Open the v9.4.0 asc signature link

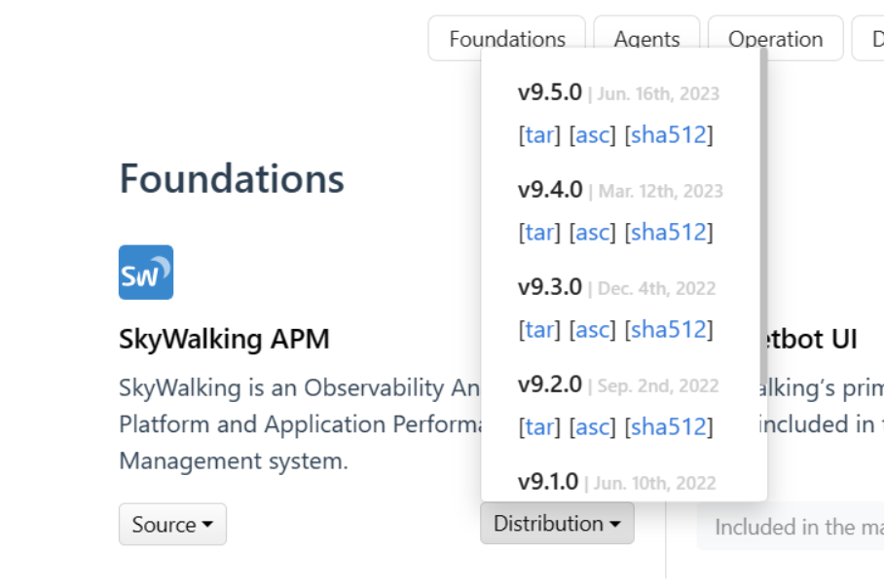coord(593,233)
